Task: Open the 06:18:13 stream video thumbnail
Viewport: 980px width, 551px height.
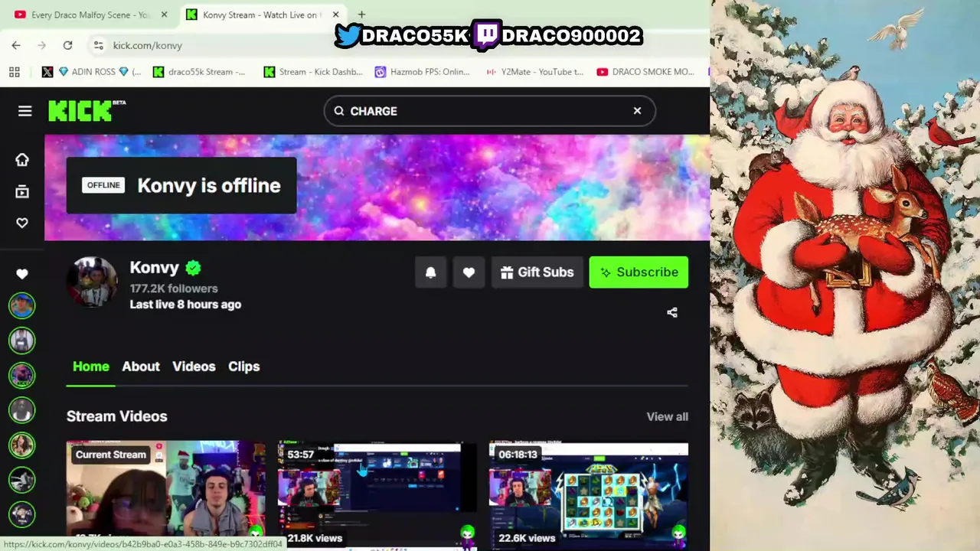Action: click(588, 494)
